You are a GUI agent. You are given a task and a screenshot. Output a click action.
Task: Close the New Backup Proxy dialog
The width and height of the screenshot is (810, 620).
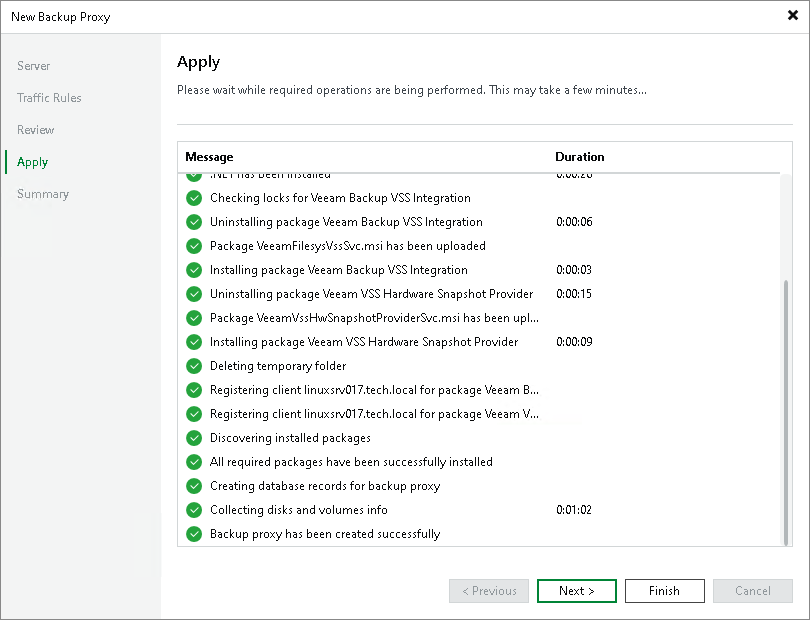(792, 16)
